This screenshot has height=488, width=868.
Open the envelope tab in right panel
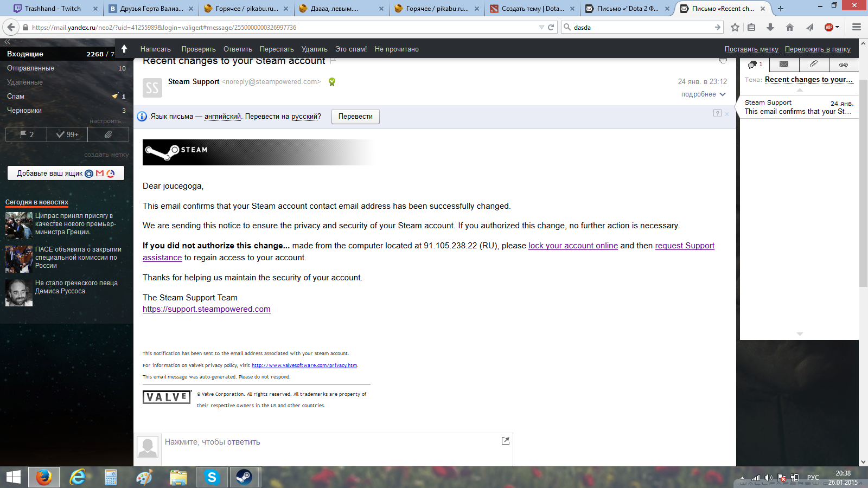(784, 65)
